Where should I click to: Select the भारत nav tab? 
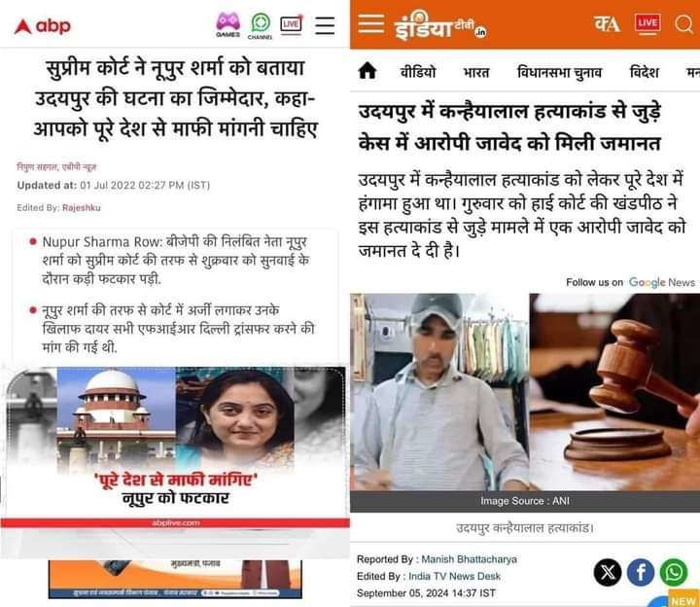point(476,72)
